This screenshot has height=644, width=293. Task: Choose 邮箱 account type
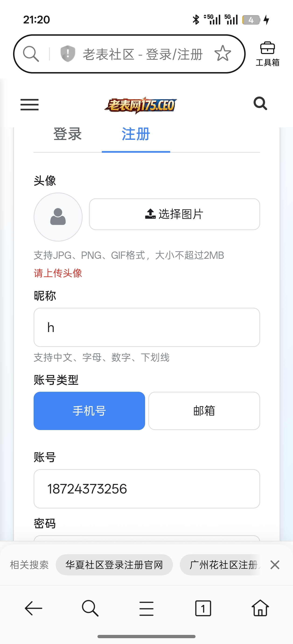204,411
